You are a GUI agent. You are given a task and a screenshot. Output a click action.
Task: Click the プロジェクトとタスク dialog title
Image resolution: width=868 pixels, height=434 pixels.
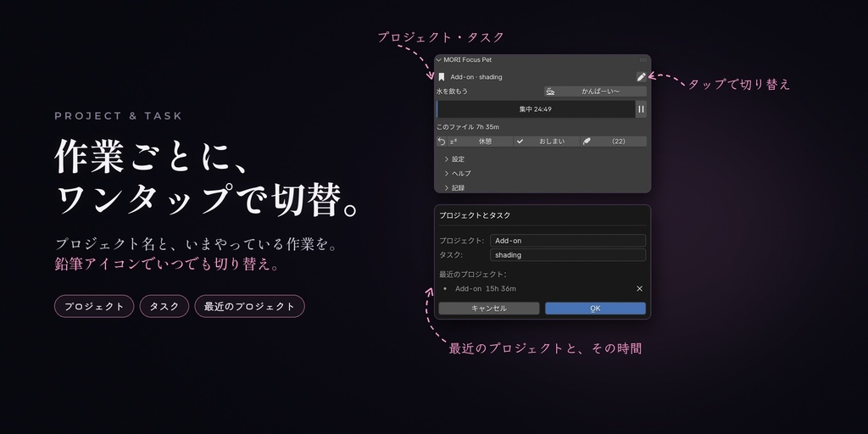point(475,214)
